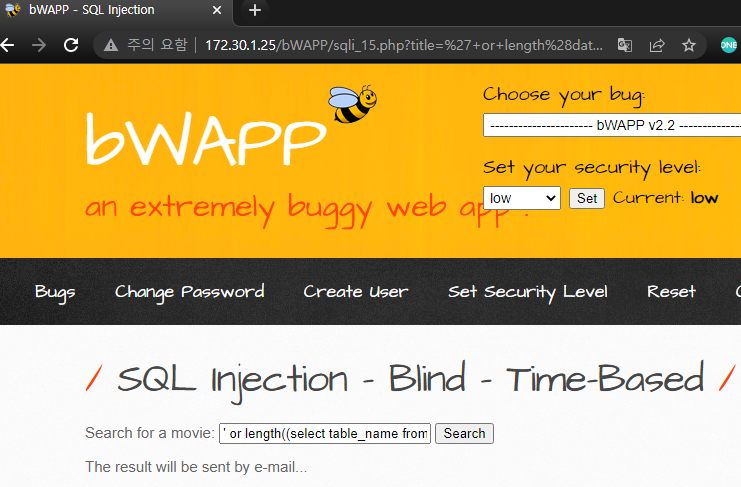Image resolution: width=741 pixels, height=487 pixels.
Task: Reload the page with the refresh icon
Action: tap(71, 45)
